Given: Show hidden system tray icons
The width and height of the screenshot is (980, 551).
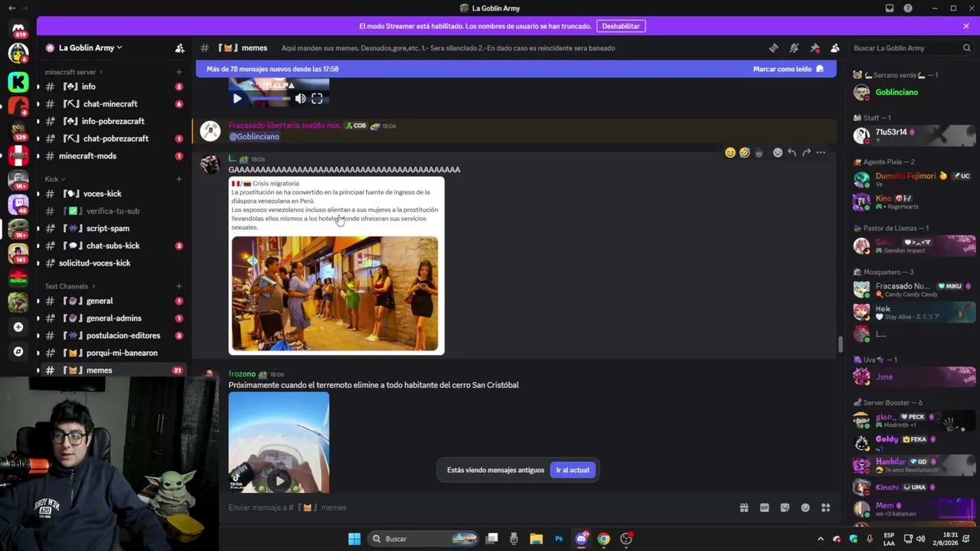Looking at the screenshot, I should point(821,539).
